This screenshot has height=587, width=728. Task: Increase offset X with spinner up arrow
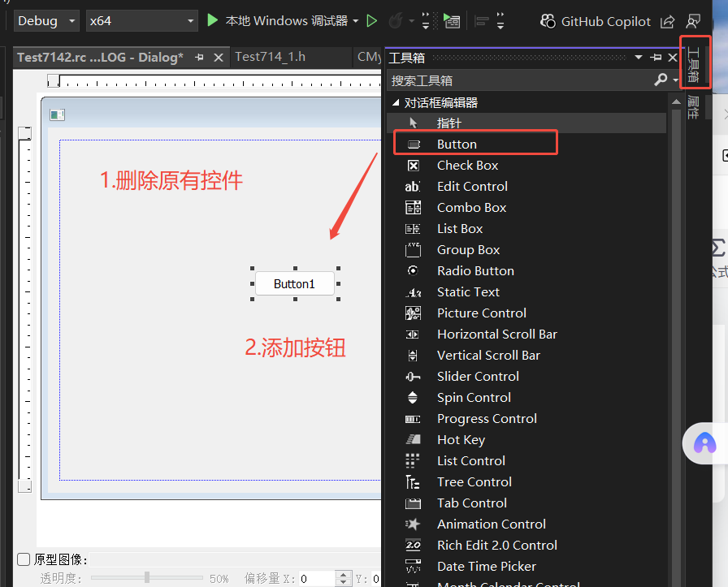(343, 575)
